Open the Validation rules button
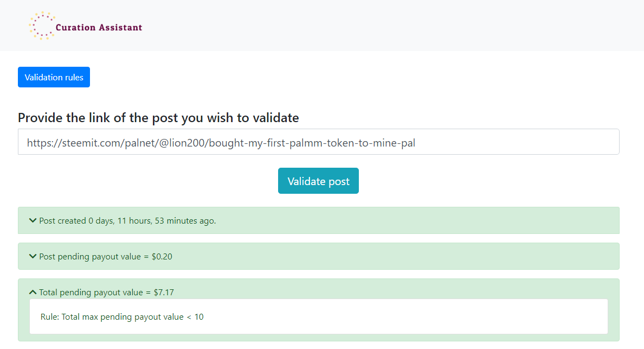The height and width of the screenshot is (349, 644). (54, 77)
